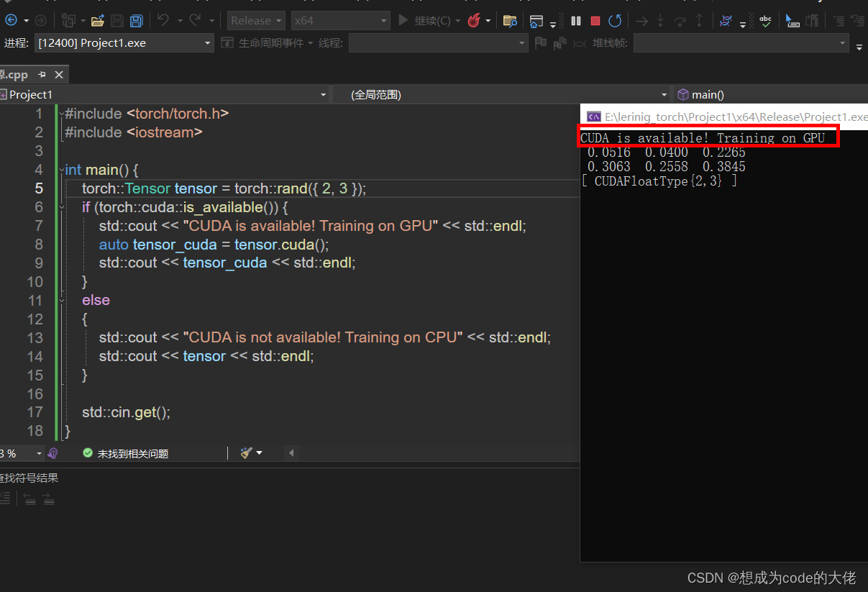This screenshot has width=868, height=592.
Task: Activate the Hot Reload flame icon
Action: pos(472,20)
